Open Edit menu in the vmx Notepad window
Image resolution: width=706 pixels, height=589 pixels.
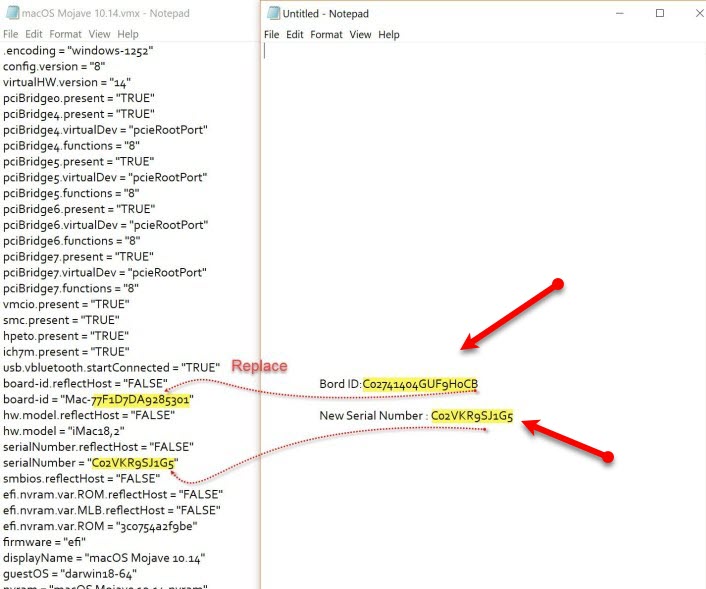coord(35,34)
